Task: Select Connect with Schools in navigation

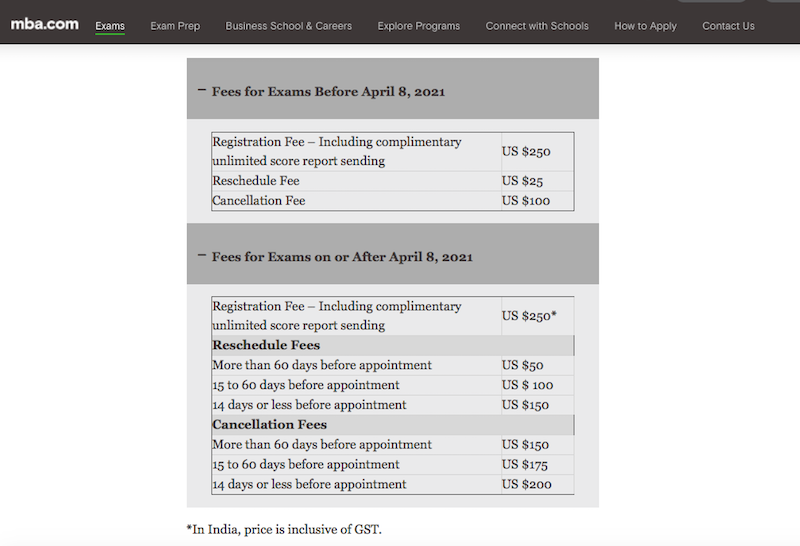Action: click(x=537, y=26)
